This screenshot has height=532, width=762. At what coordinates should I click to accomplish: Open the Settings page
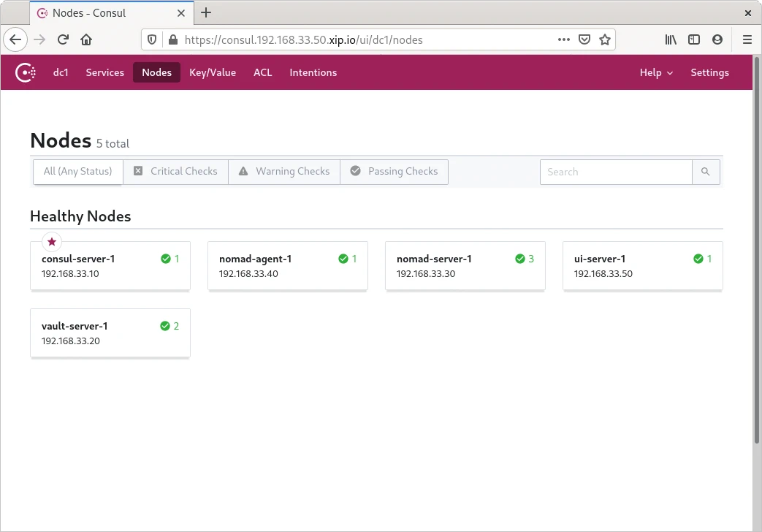coord(709,72)
